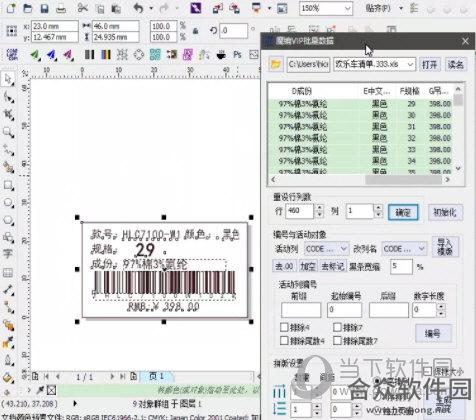Click the Copy icon in toolbar
Screen dimensions: 476x420
(99, 8)
